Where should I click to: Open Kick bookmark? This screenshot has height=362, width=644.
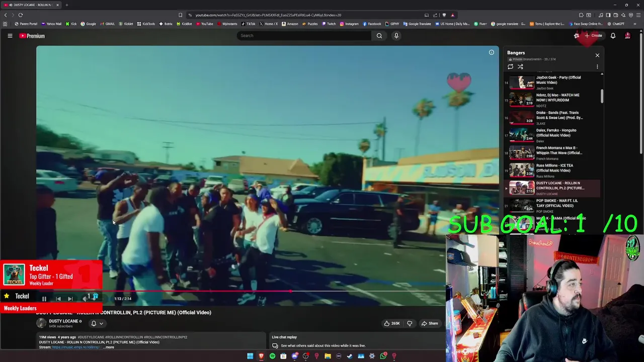71,24
